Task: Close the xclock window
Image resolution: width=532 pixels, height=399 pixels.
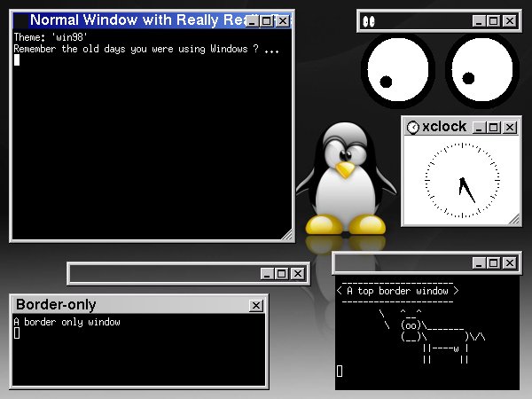Action: pyautogui.click(x=510, y=128)
